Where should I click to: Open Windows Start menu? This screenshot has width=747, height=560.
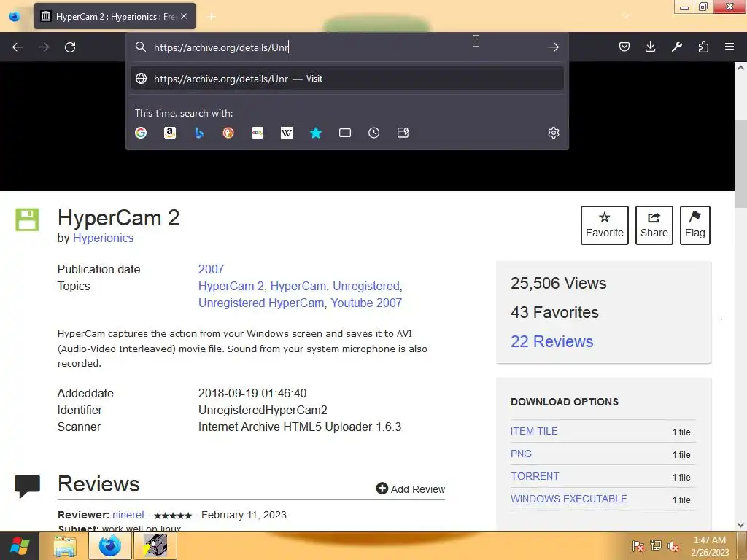pos(20,546)
